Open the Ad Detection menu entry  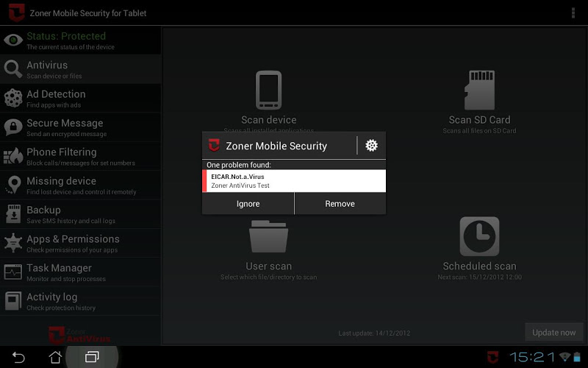(81, 98)
